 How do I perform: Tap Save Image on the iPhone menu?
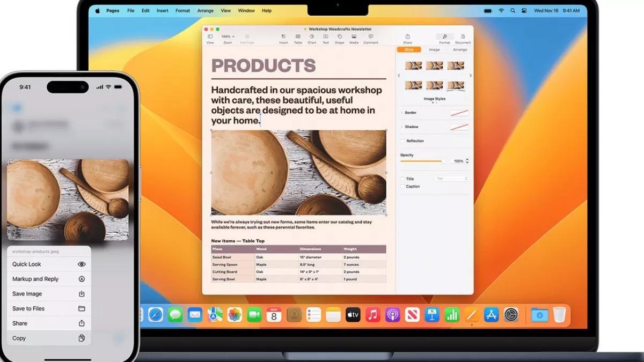(48, 294)
